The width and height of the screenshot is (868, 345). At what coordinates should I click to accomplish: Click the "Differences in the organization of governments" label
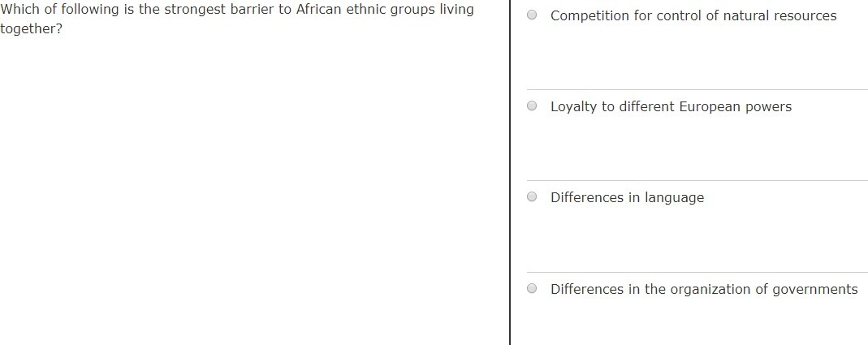pos(704,289)
